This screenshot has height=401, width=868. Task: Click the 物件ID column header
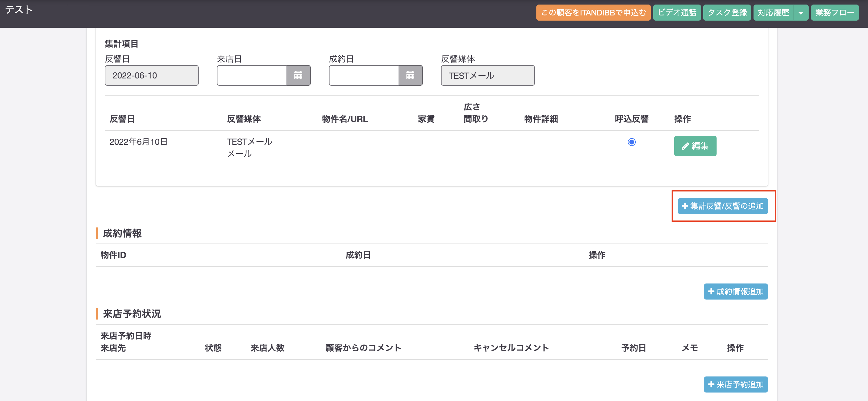point(113,255)
